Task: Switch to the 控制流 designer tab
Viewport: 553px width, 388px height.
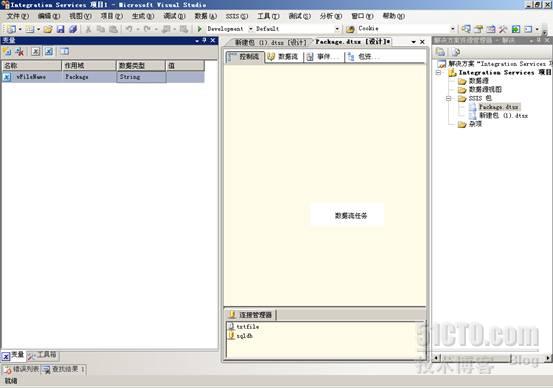Action: (244, 57)
